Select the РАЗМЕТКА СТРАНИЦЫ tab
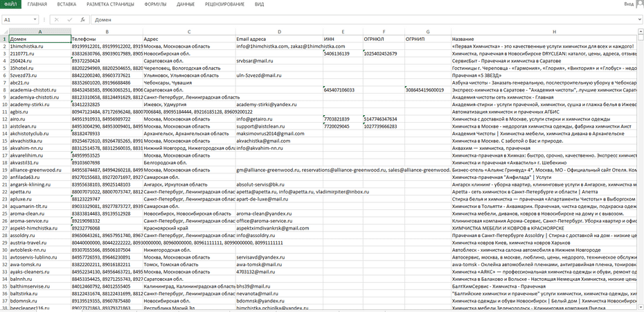Screen dimensions: 644x312 click(109, 4)
